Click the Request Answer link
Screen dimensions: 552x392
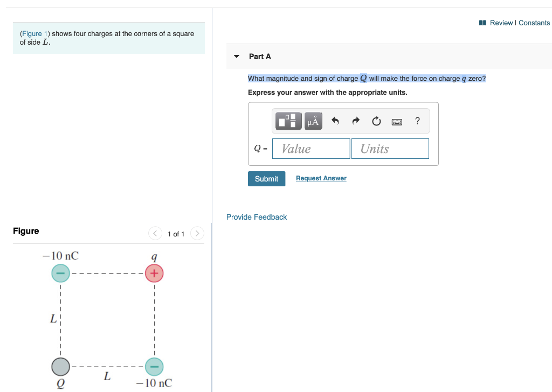point(321,178)
